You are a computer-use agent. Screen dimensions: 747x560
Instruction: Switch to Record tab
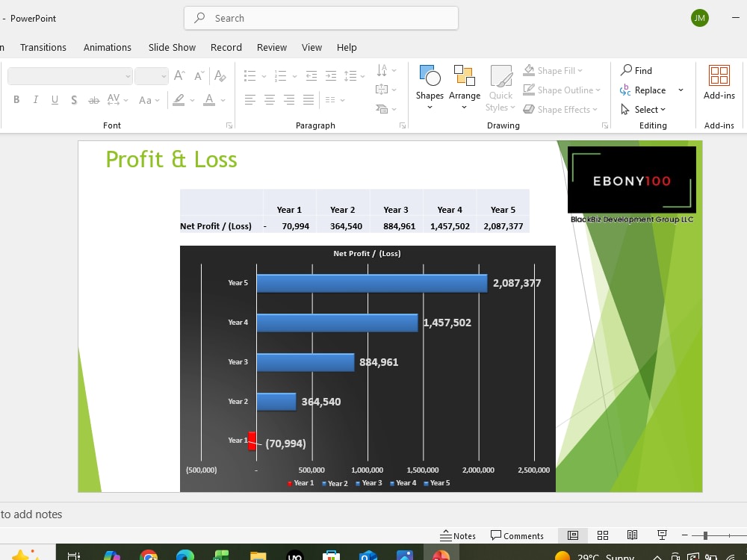pos(226,47)
